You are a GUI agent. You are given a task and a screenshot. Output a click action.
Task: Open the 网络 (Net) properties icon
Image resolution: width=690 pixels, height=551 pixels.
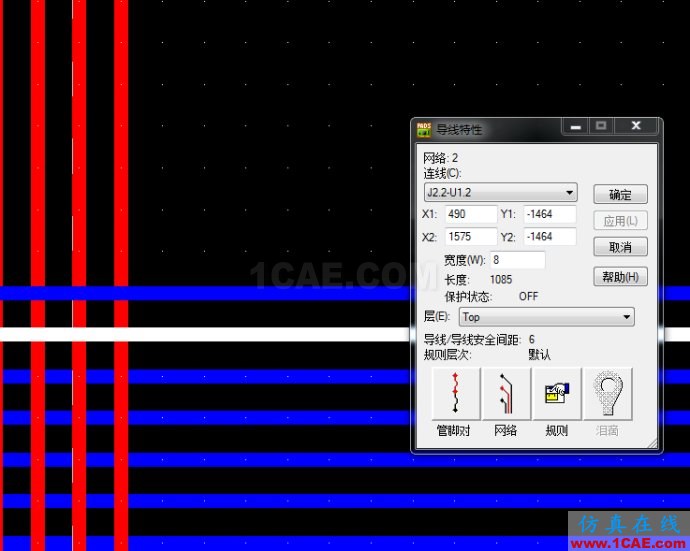[x=506, y=393]
